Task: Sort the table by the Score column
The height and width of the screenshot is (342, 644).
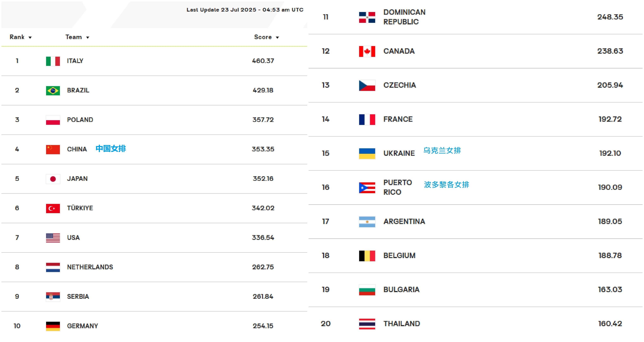Action: (266, 37)
